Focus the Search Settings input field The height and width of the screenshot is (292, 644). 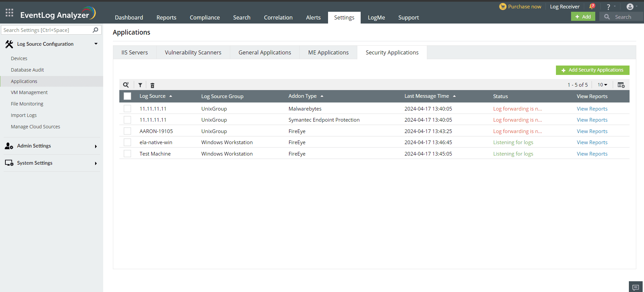pos(47,30)
